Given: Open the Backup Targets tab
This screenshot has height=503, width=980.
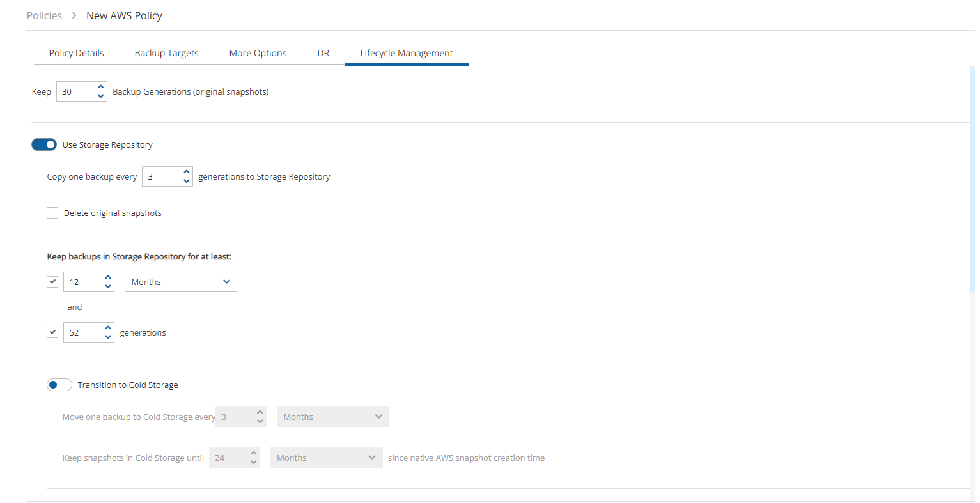Looking at the screenshot, I should [166, 53].
